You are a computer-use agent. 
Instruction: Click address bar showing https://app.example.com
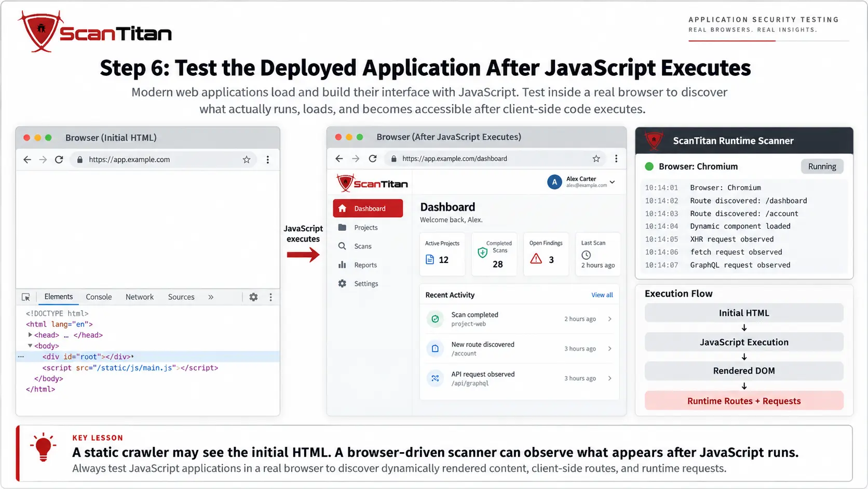(162, 160)
